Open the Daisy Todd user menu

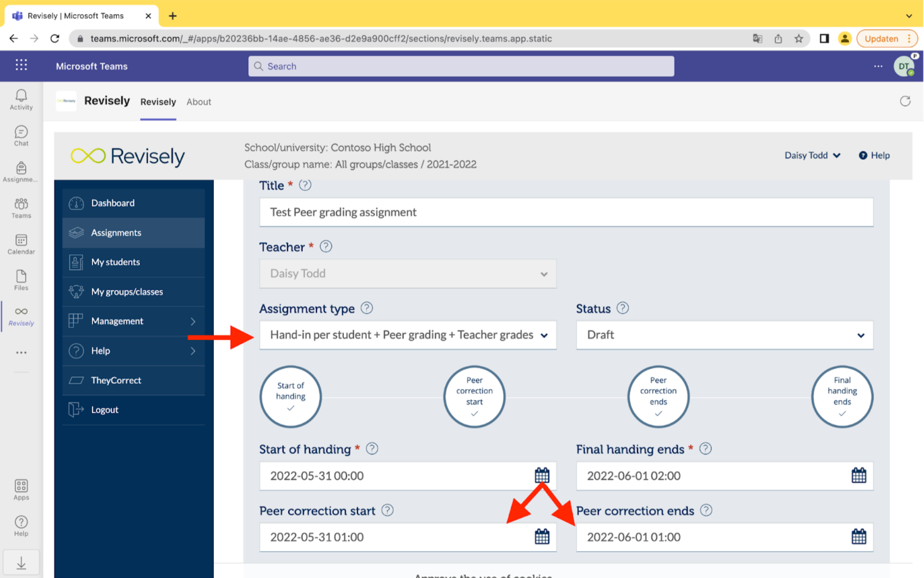tap(812, 155)
